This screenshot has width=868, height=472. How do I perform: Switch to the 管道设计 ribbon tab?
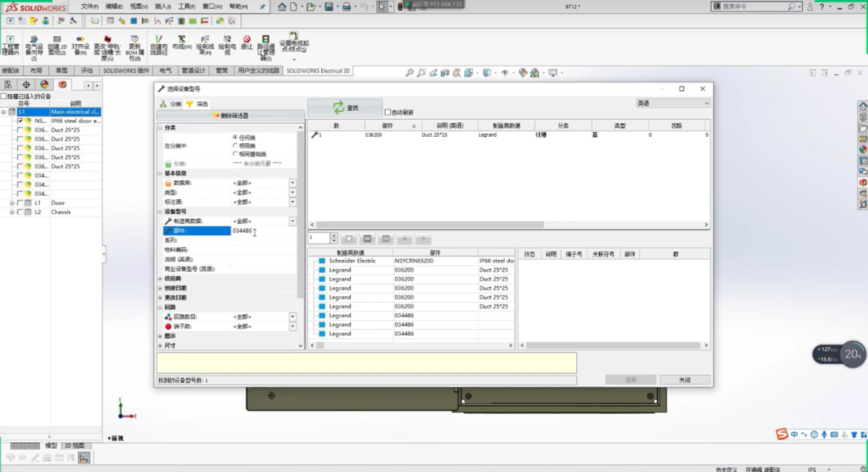pyautogui.click(x=194, y=71)
